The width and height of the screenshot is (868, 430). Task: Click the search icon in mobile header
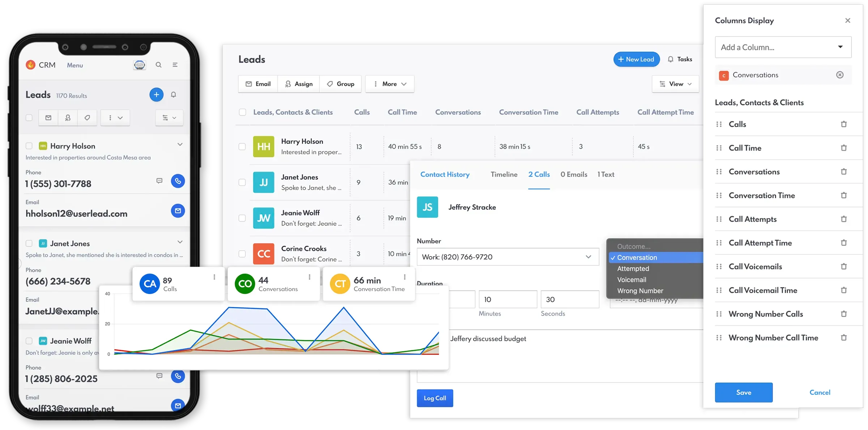(x=158, y=65)
